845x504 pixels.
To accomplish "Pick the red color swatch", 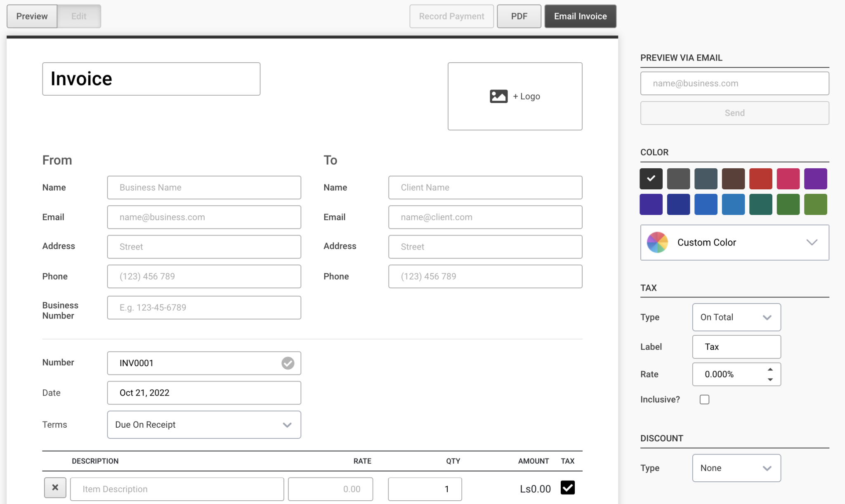I will point(760,179).
